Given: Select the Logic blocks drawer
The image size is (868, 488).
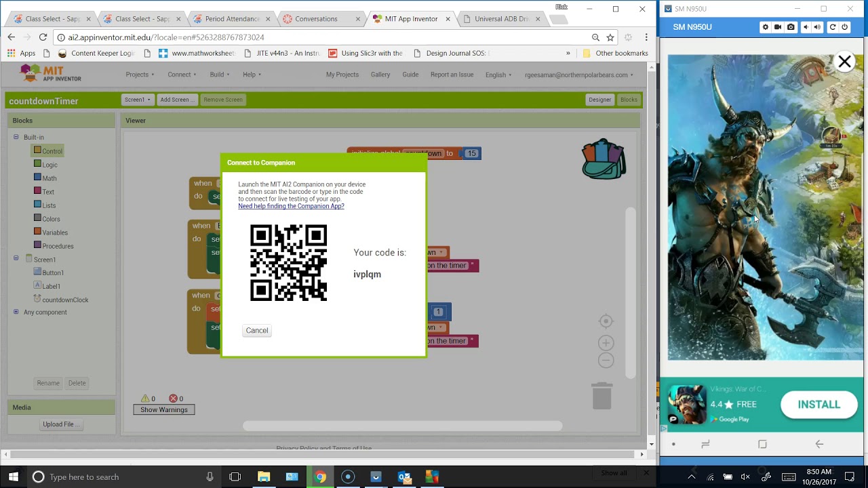Looking at the screenshot, I should coord(45,165).
